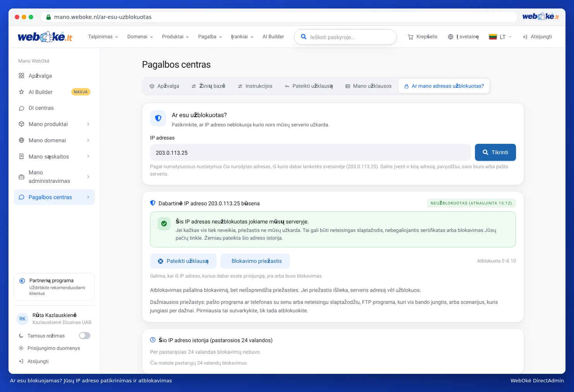
Task: Click the Lithuanian flag icon
Action: pyautogui.click(x=493, y=37)
